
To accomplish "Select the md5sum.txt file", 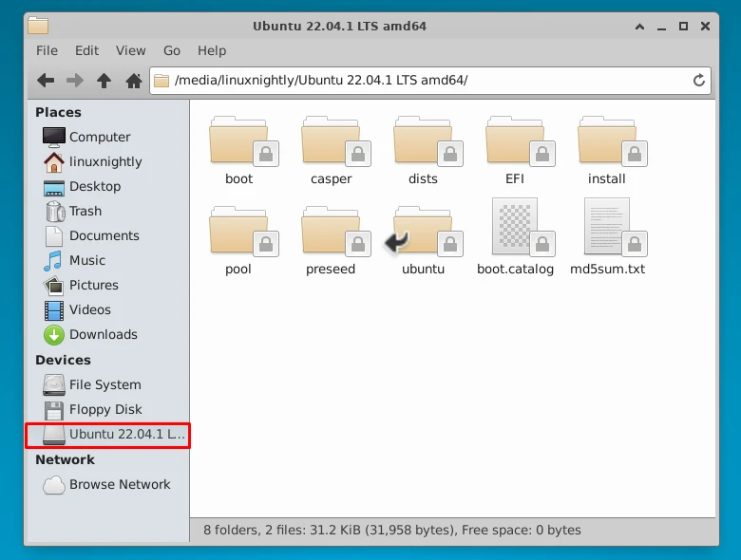I will (x=608, y=237).
